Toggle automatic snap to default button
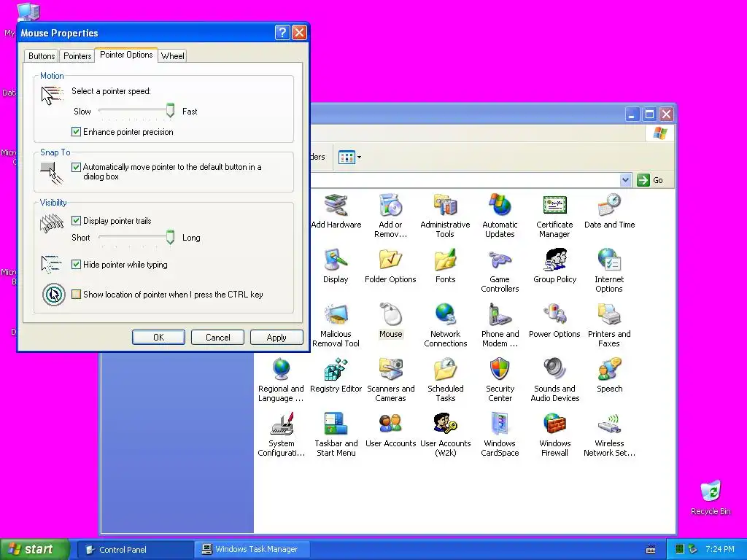This screenshot has width=747, height=560. pos(76,167)
